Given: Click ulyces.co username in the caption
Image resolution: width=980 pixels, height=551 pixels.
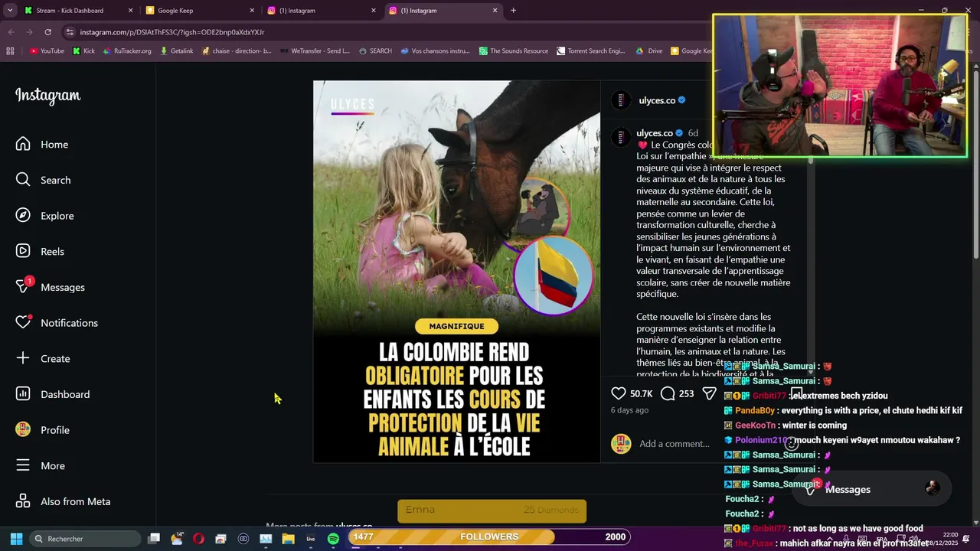Looking at the screenshot, I should pyautogui.click(x=655, y=133).
